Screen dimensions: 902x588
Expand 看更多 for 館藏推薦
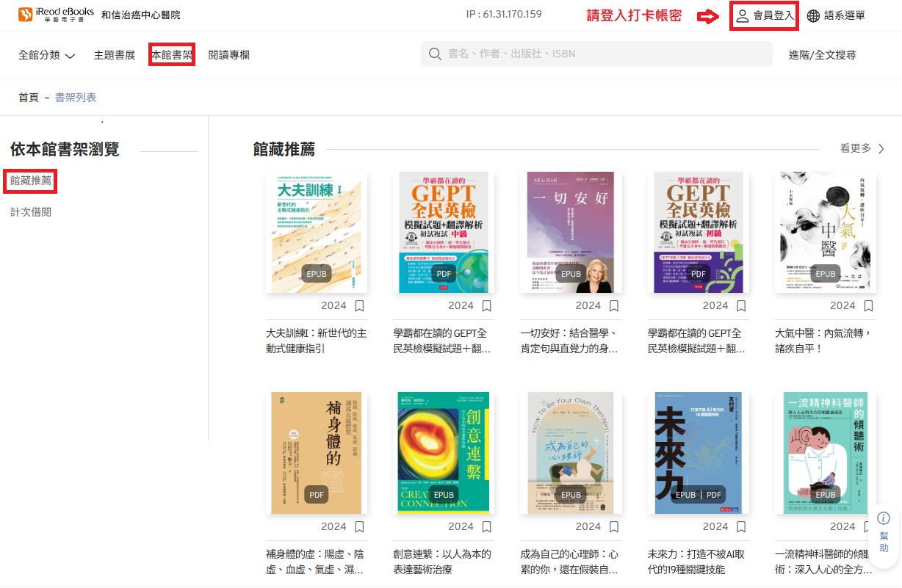click(862, 148)
